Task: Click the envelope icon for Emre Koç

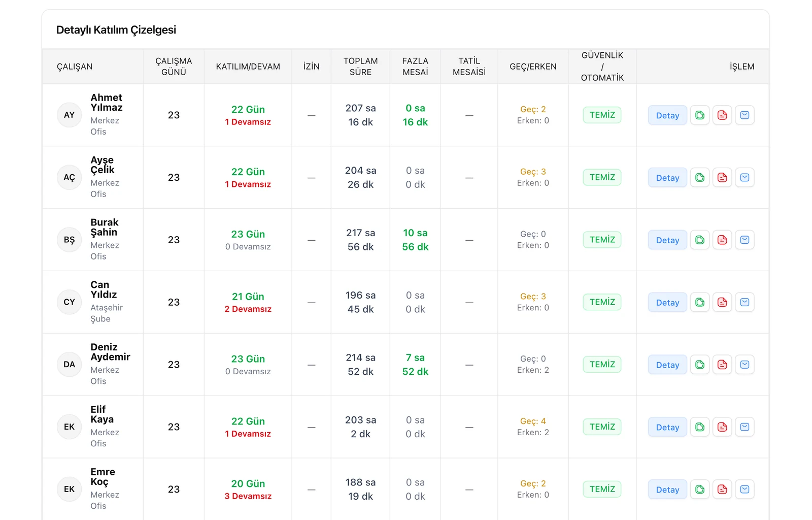Action: 745,490
